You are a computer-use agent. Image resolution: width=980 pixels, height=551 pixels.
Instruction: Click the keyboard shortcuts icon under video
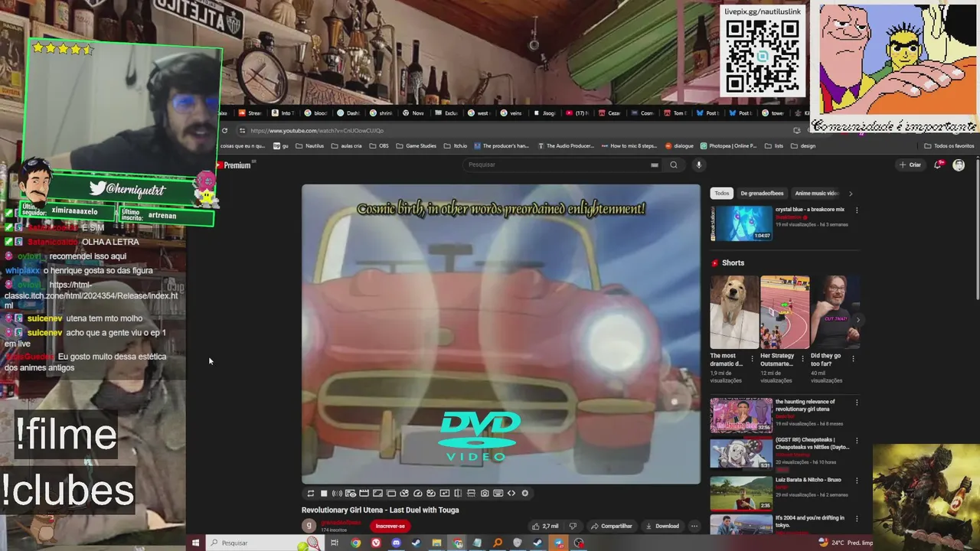(498, 494)
